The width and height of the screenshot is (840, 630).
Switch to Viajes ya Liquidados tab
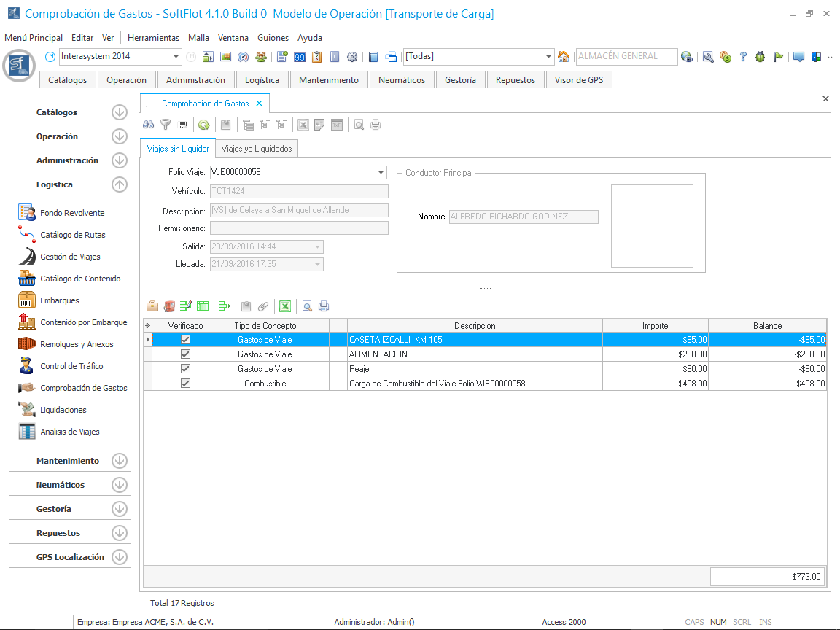(257, 149)
